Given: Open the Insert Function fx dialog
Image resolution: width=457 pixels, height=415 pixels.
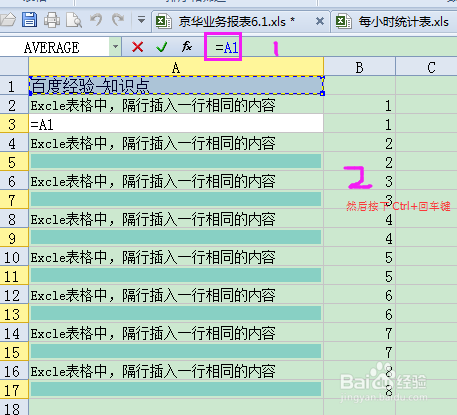Looking at the screenshot, I should [x=187, y=47].
